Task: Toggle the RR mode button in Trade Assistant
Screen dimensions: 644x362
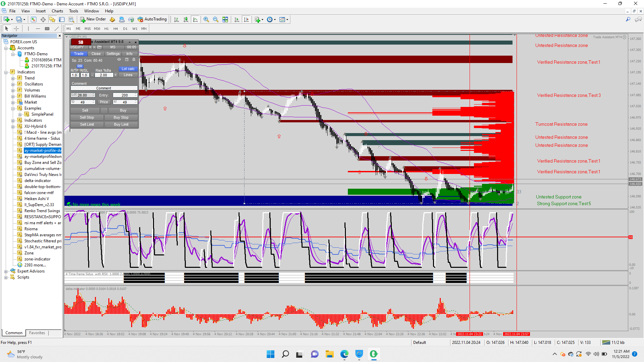Action: coord(80,66)
